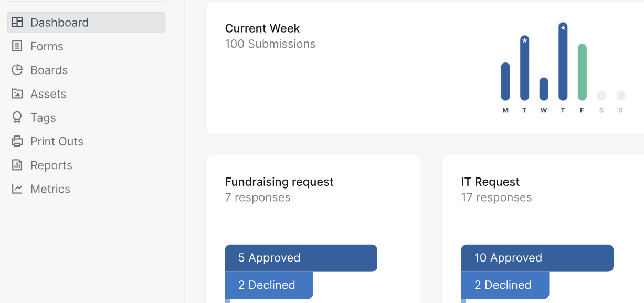
Task: Click the Tags ribbon badge icon
Action: point(17,118)
